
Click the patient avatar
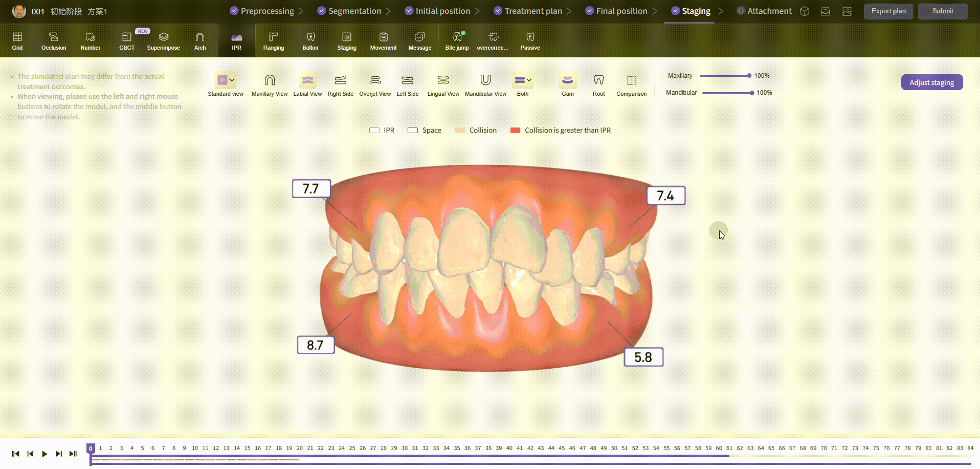[19, 11]
